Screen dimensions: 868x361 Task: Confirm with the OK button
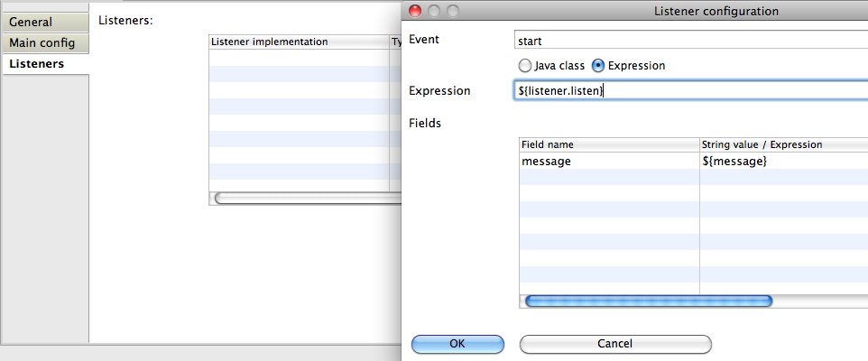point(457,343)
